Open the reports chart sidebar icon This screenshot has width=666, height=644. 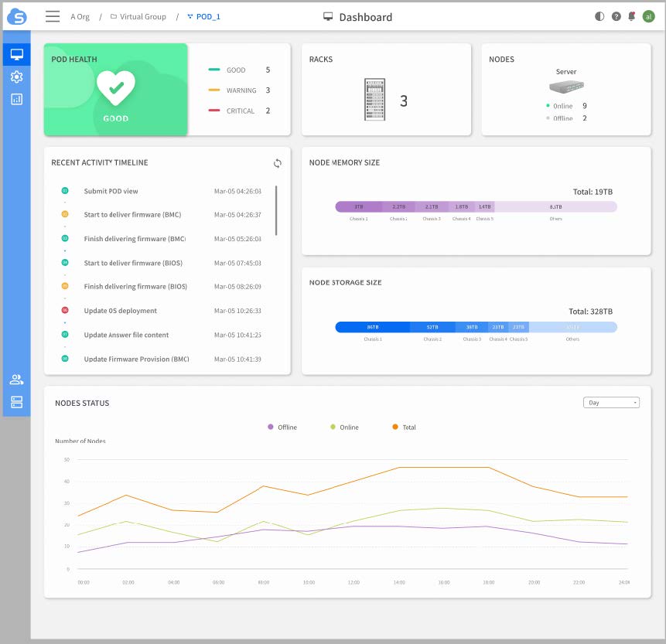point(16,99)
